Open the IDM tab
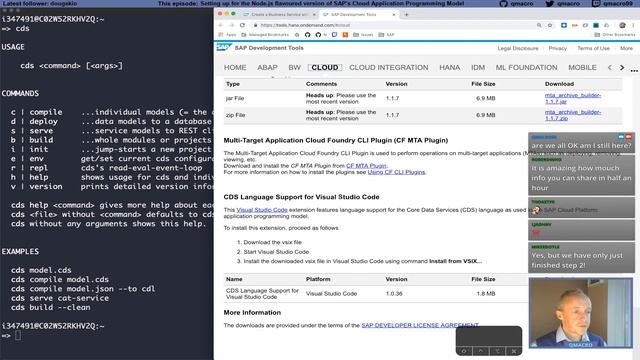Screen dimensions: 640x360 click(x=478, y=67)
